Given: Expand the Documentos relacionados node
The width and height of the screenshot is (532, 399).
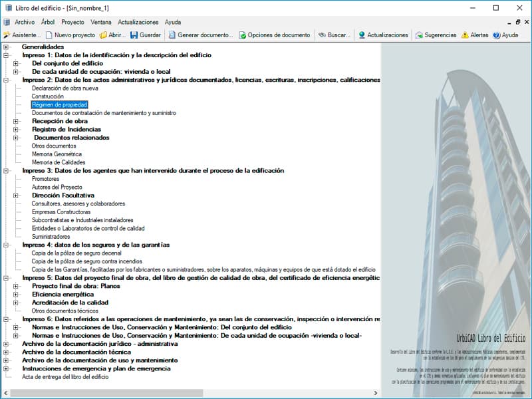Looking at the screenshot, I should pos(15,138).
